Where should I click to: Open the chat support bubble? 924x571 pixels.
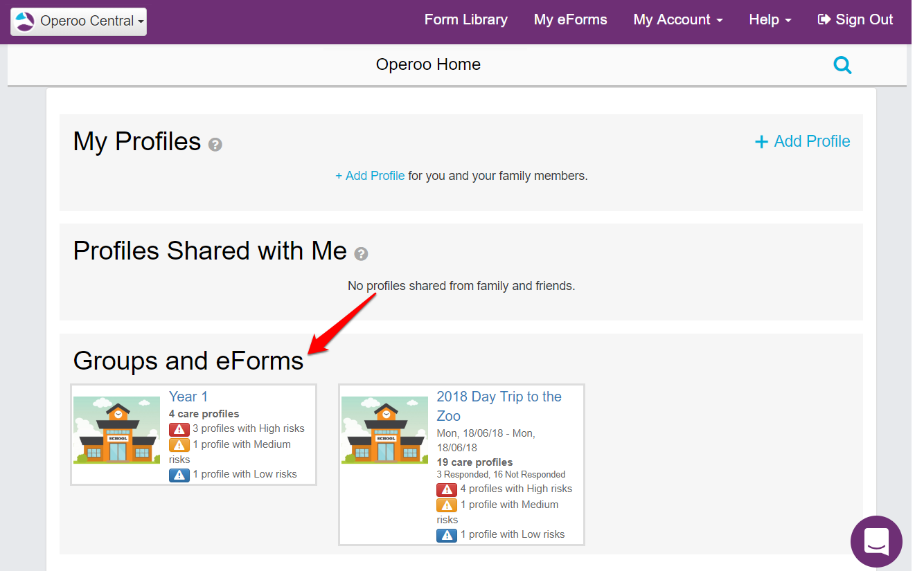coord(876,541)
